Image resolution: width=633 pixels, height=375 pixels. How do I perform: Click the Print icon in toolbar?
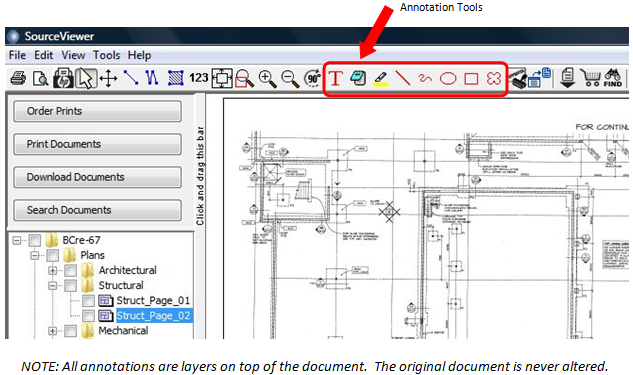coord(18,78)
